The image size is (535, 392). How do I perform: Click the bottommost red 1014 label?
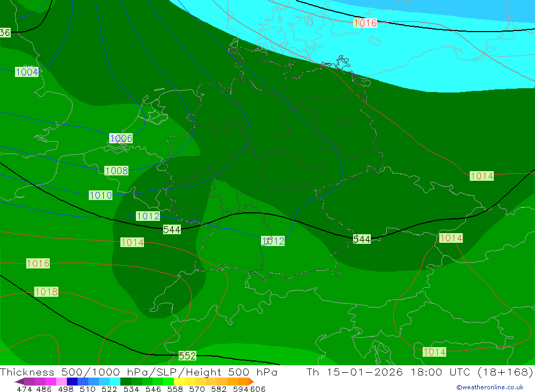point(434,352)
